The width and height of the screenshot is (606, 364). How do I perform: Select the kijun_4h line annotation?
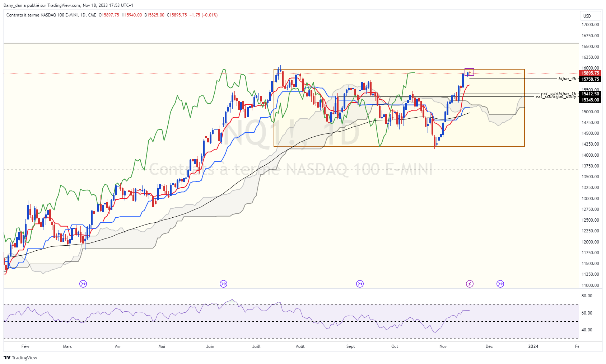567,79
